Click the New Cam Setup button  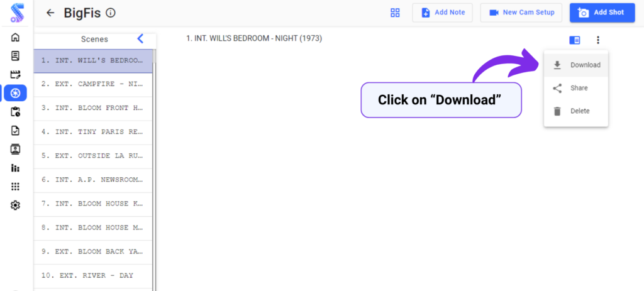(521, 13)
